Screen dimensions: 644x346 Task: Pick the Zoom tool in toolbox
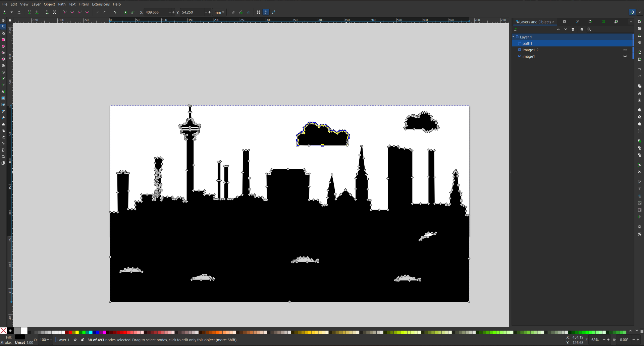click(3, 157)
